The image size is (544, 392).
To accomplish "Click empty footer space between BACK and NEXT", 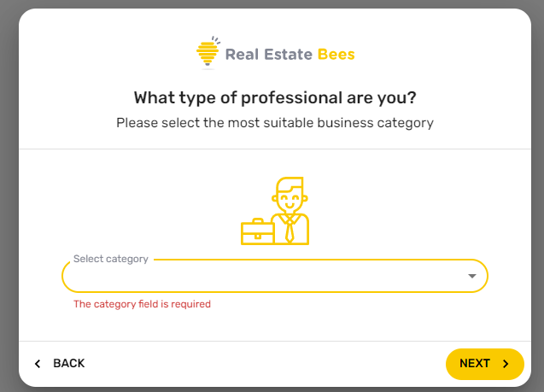I will 267,364.
